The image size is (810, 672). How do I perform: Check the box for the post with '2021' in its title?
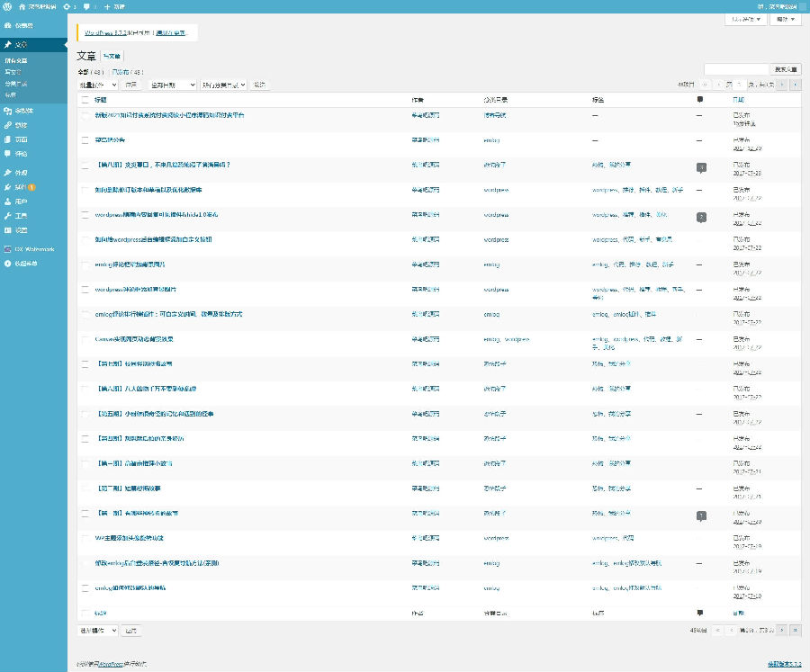point(85,115)
